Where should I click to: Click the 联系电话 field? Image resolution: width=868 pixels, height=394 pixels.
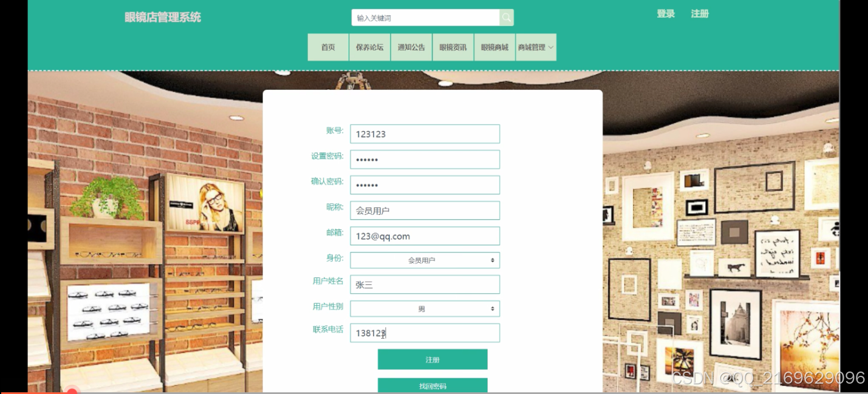(x=425, y=333)
